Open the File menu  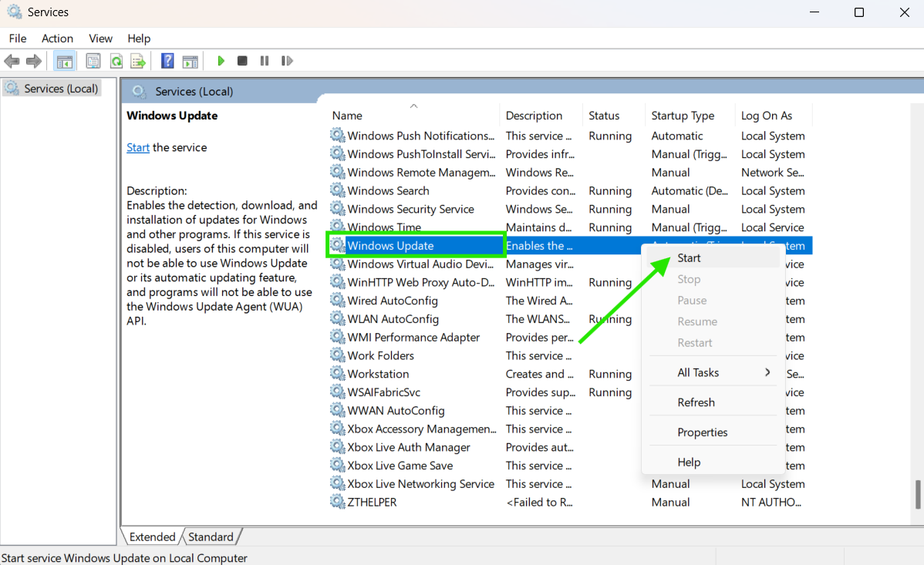tap(18, 39)
